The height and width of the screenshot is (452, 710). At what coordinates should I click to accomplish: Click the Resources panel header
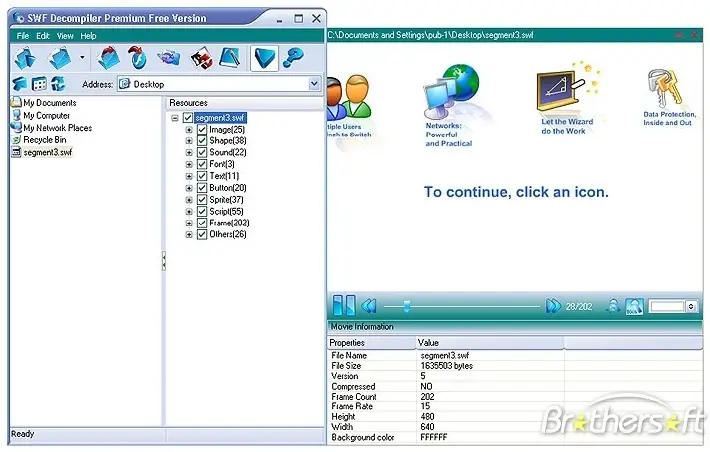click(x=245, y=103)
